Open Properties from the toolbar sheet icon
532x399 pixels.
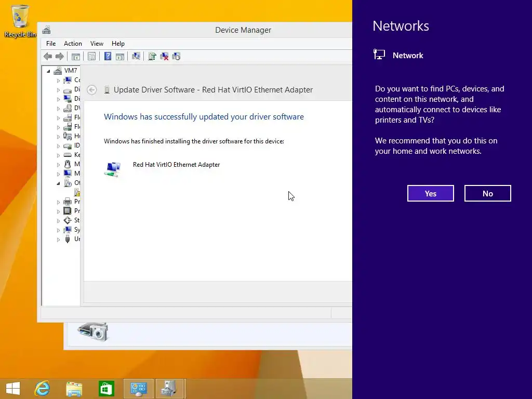(x=91, y=56)
